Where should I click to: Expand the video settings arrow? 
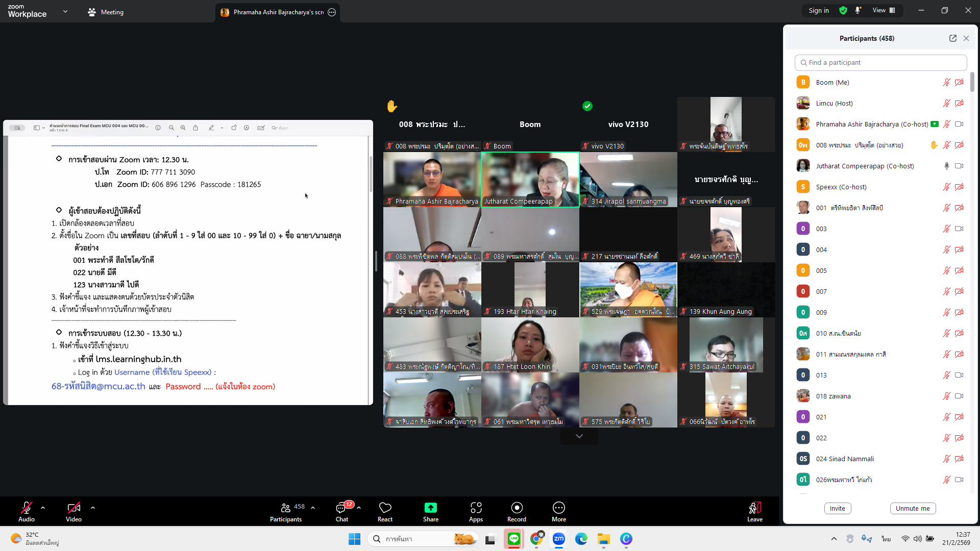click(93, 508)
